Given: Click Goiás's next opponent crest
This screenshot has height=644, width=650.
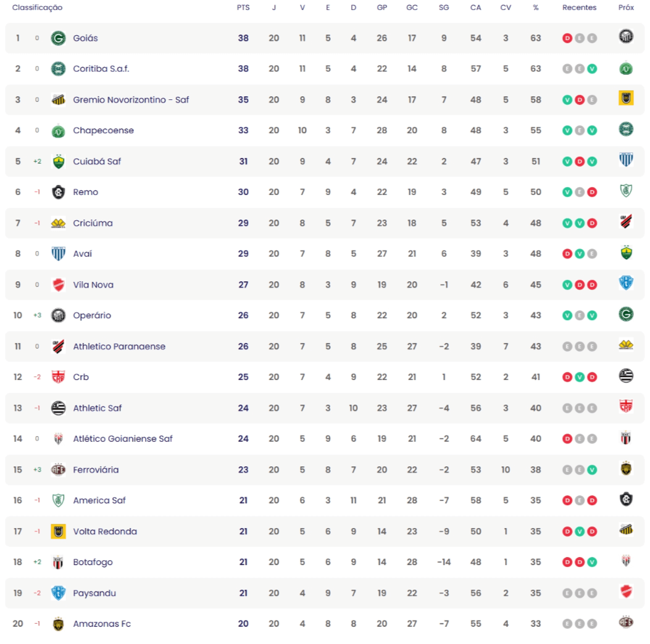Looking at the screenshot, I should coord(626,36).
